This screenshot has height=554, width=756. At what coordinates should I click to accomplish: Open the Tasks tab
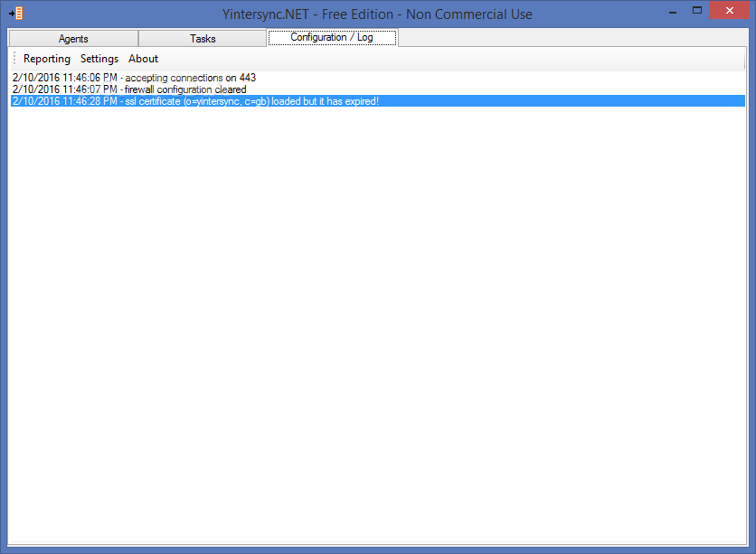tap(203, 39)
